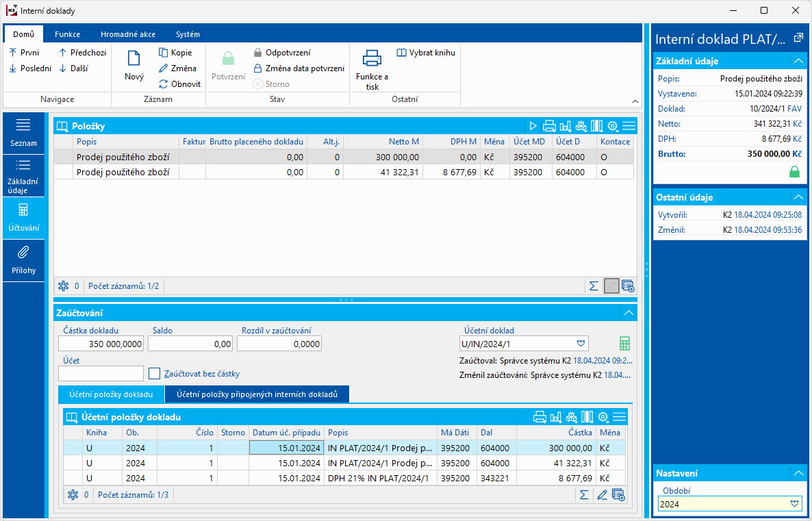812x521 pixels.
Task: Open the Účetní doklad dropdown
Action: tap(581, 344)
